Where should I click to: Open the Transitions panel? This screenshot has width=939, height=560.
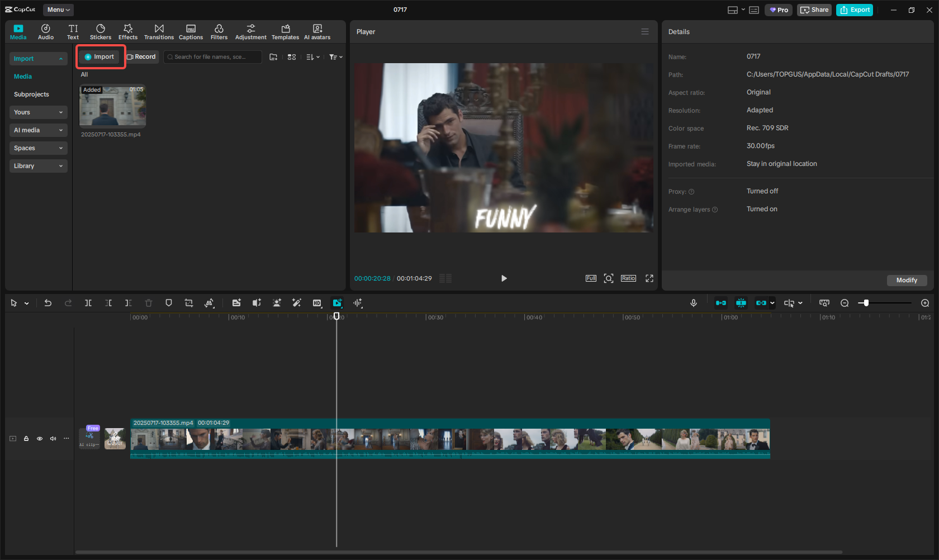coord(159,32)
